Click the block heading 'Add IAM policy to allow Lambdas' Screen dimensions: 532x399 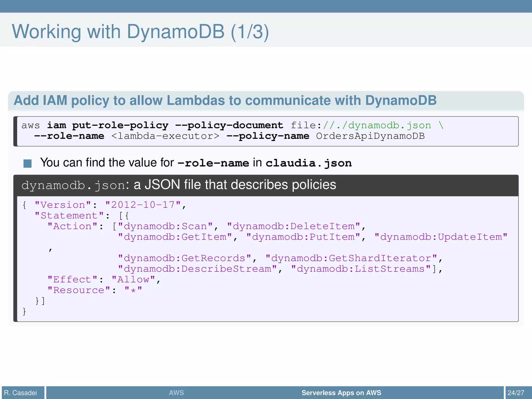click(x=225, y=100)
